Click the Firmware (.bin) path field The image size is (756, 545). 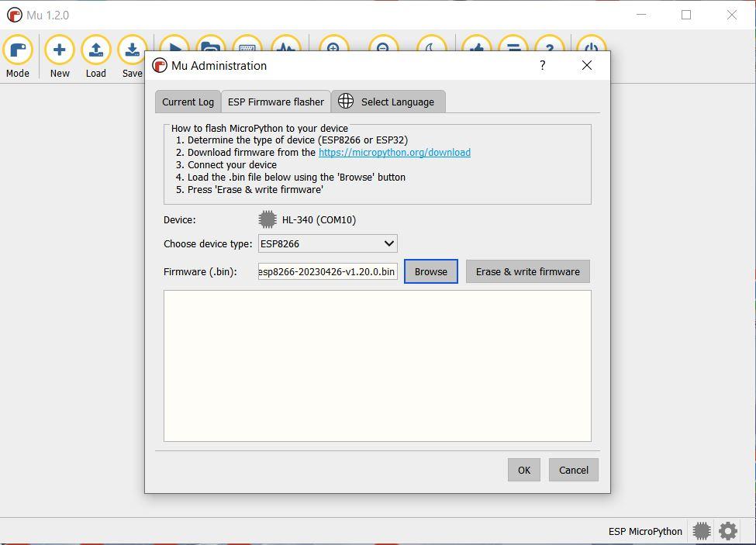click(x=328, y=272)
